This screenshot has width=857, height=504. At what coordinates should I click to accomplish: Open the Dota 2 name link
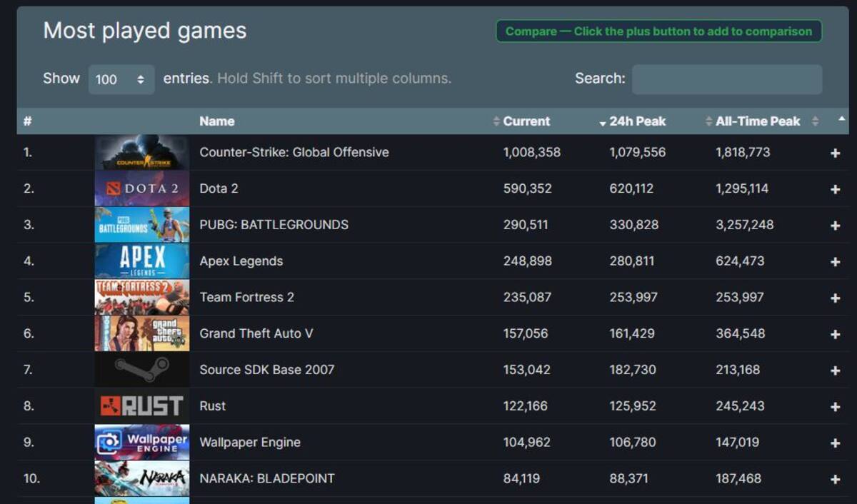point(219,188)
